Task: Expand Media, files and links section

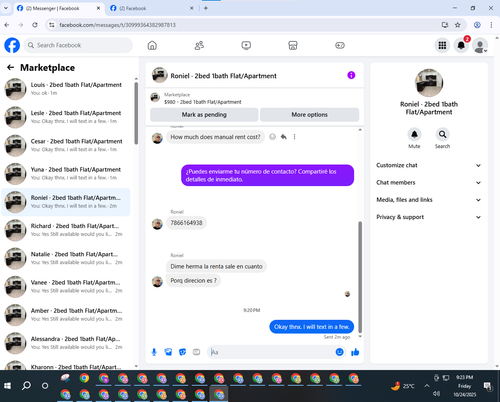Action: (429, 200)
